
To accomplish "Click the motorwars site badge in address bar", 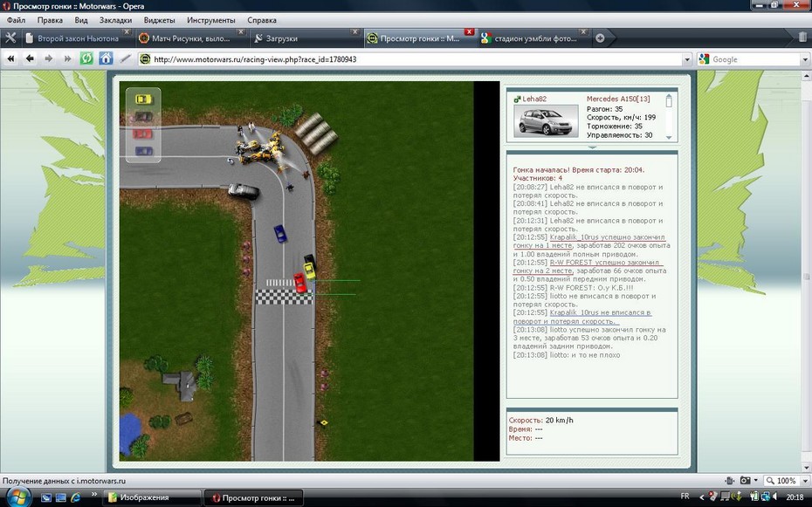I will click(x=146, y=59).
